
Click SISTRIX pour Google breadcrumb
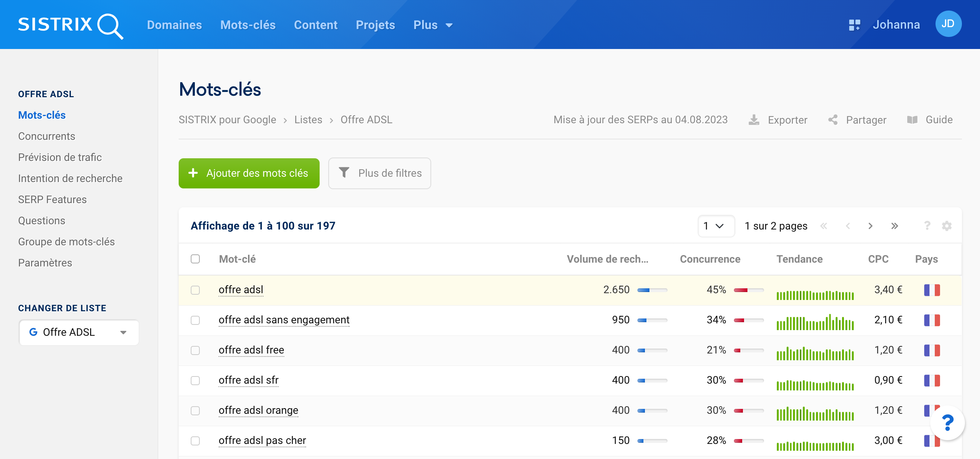pyautogui.click(x=227, y=120)
